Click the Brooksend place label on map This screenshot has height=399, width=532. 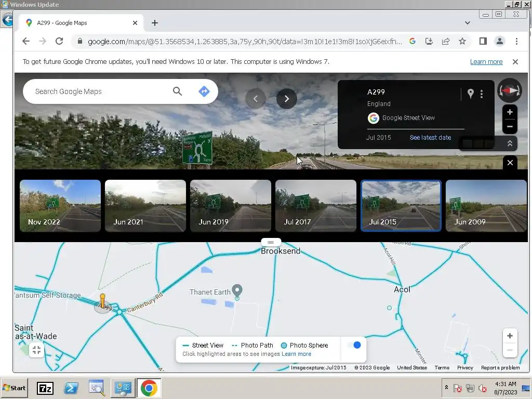(280, 251)
